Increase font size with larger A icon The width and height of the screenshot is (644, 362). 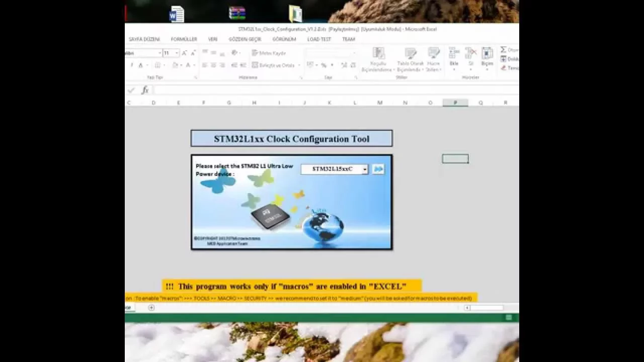[x=184, y=53]
